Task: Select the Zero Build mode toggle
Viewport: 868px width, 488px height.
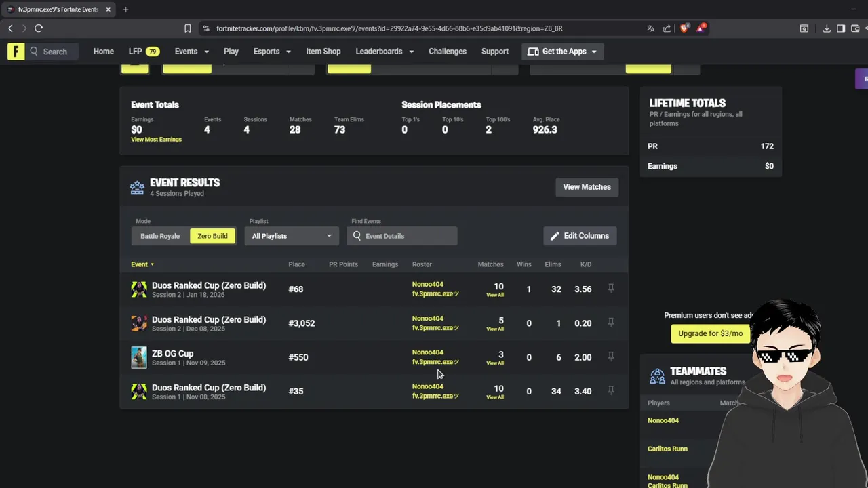Action: tap(212, 236)
